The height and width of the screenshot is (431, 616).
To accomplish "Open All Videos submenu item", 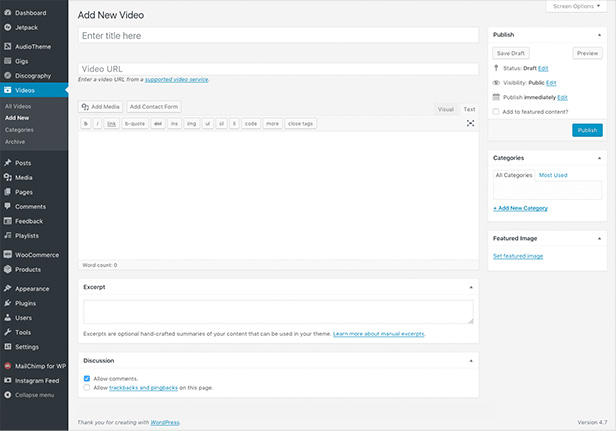I will click(x=18, y=106).
